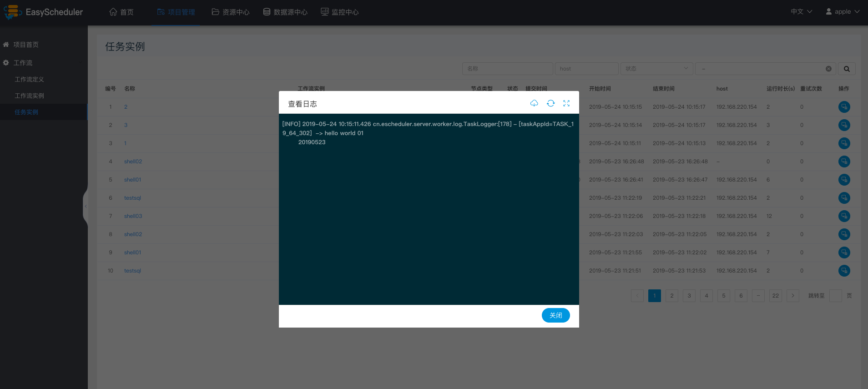Open task name link 3

point(126,125)
